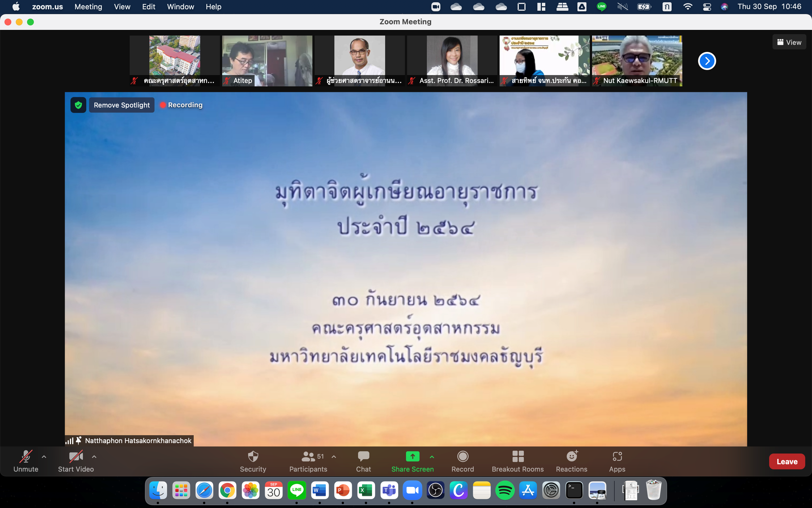
Task: Expand audio options arrow beside Unmute
Action: click(44, 457)
